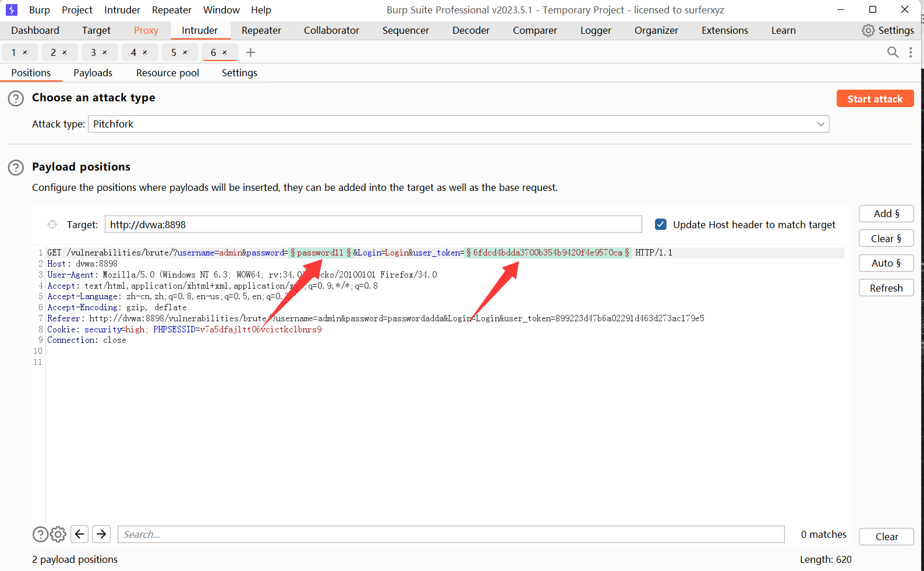The width and height of the screenshot is (924, 571).
Task: Switch to the Decoder tab
Action: tap(471, 30)
